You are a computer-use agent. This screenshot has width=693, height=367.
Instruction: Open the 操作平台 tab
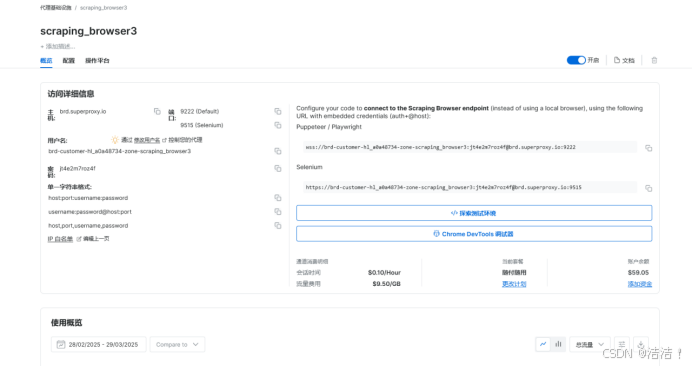97,61
